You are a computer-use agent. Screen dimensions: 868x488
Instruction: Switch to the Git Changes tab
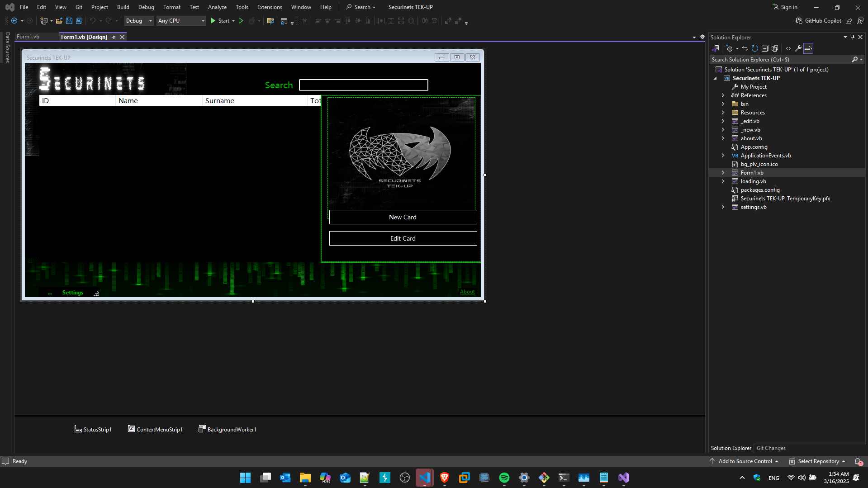tap(771, 448)
